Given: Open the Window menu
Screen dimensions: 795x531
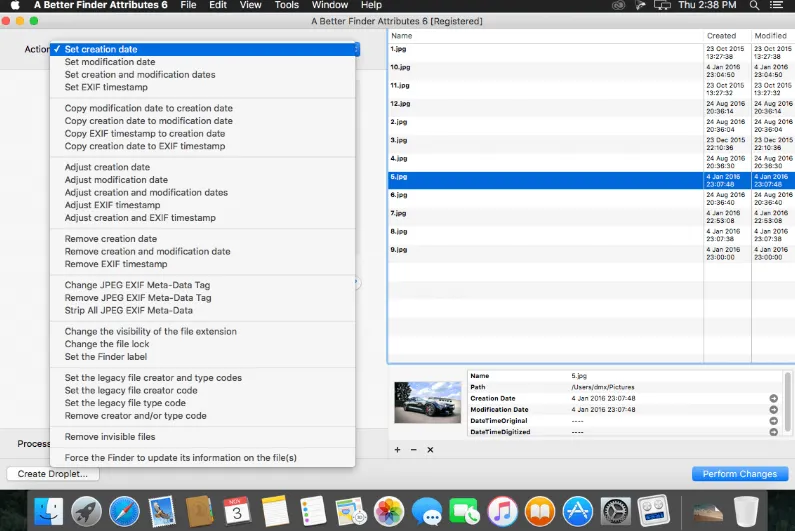Looking at the screenshot, I should pos(330,6).
